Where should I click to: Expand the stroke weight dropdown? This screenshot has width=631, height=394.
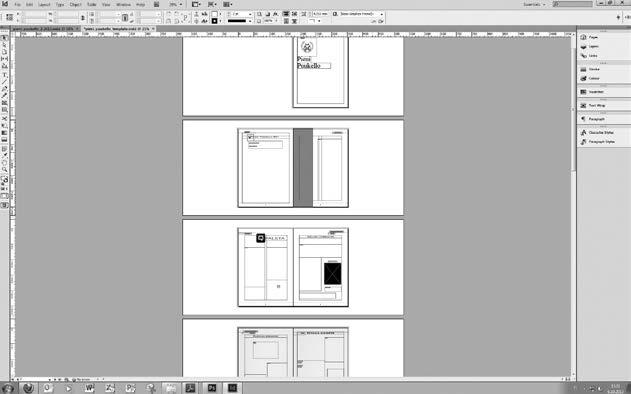[250, 14]
